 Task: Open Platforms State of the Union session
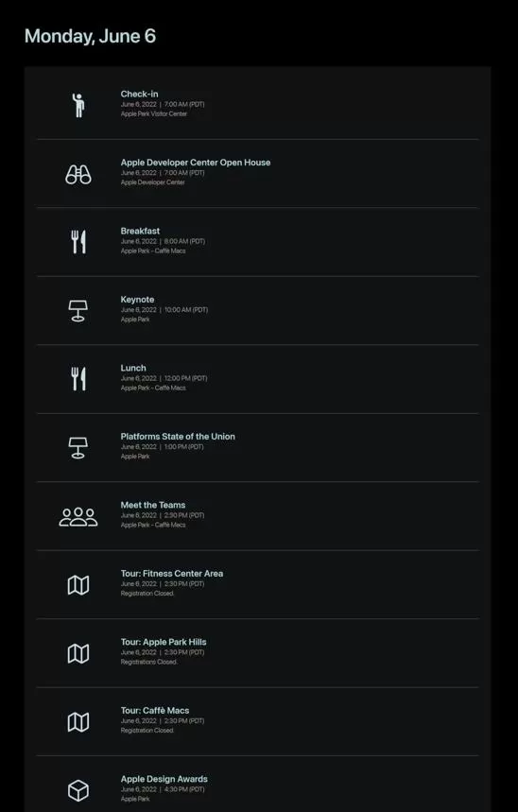(x=178, y=436)
